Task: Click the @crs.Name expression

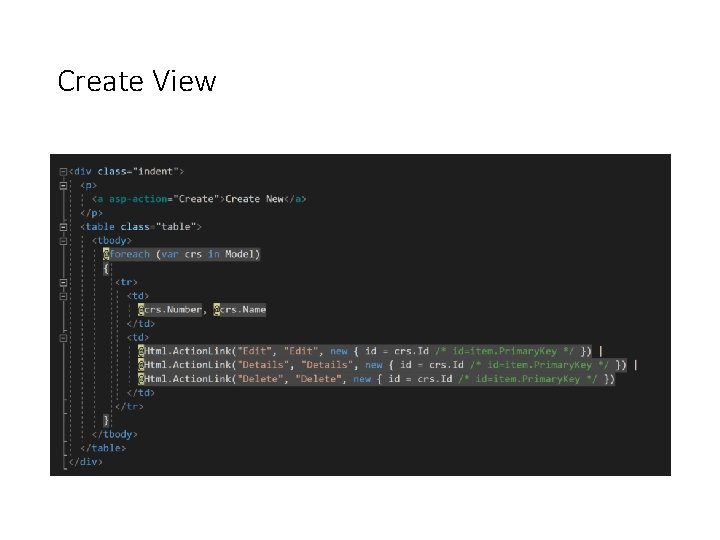Action: coord(240,310)
